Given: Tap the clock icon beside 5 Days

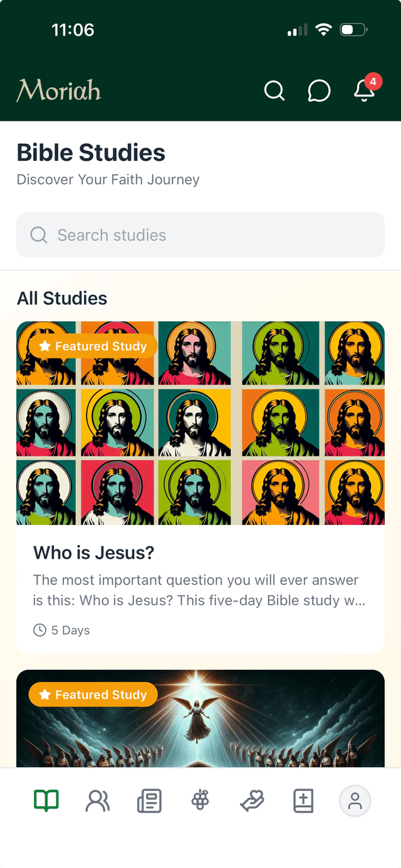Looking at the screenshot, I should click(x=39, y=630).
